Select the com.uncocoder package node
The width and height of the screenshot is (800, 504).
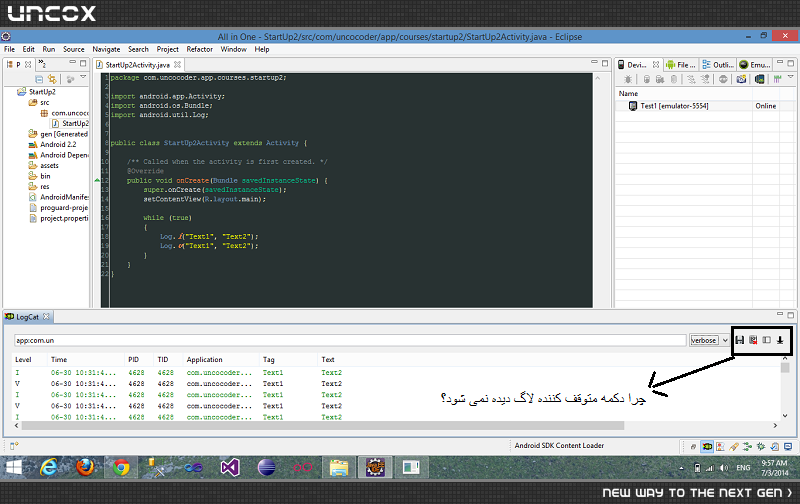point(64,113)
